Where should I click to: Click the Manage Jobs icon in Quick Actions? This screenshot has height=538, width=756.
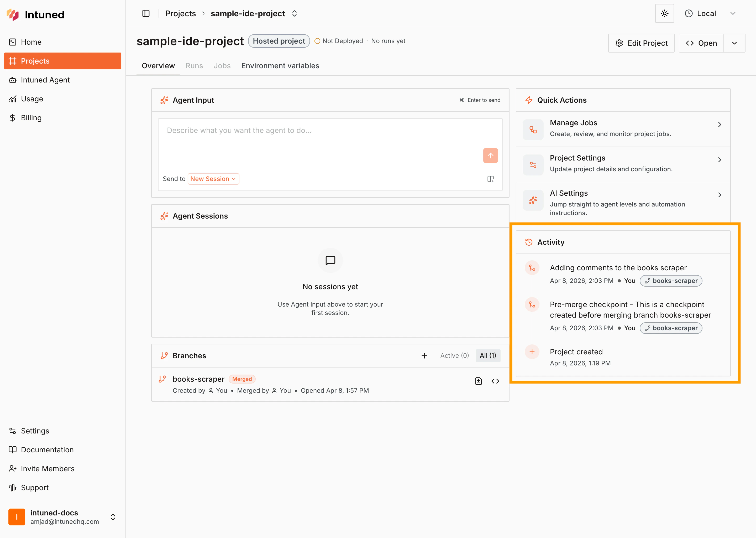pyautogui.click(x=533, y=130)
